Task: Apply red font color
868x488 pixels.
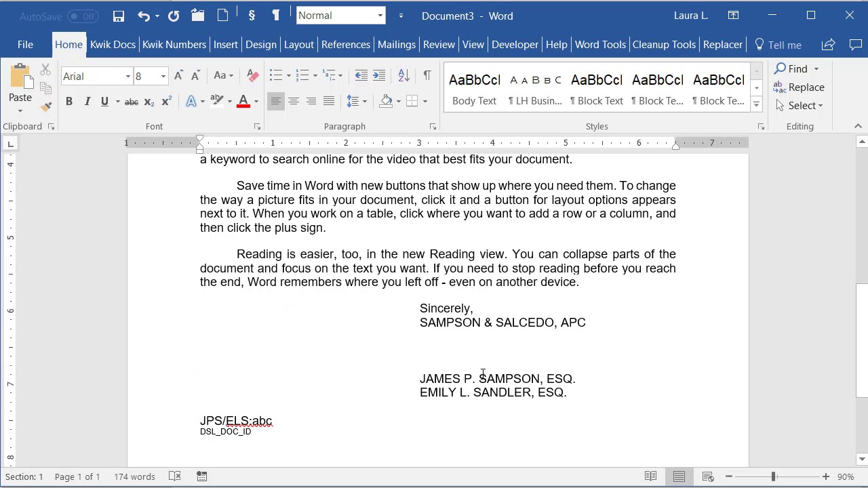Action: (x=243, y=102)
